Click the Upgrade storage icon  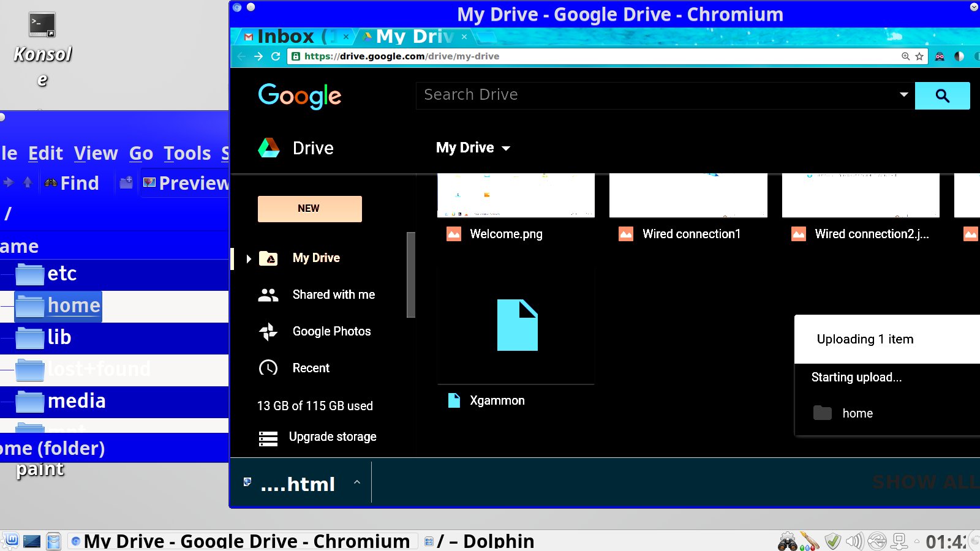point(268,439)
